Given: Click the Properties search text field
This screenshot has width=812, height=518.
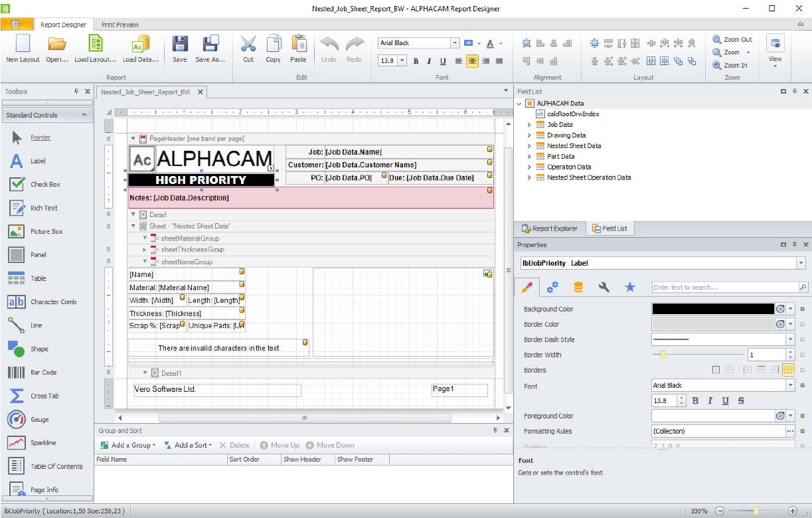Looking at the screenshot, I should pos(724,287).
